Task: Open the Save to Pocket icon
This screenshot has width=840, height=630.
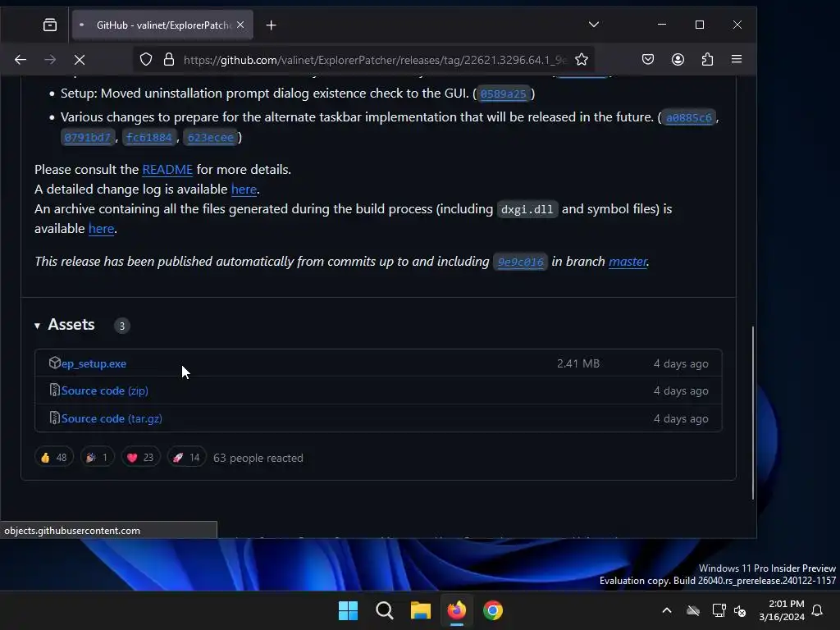Action: [648, 59]
